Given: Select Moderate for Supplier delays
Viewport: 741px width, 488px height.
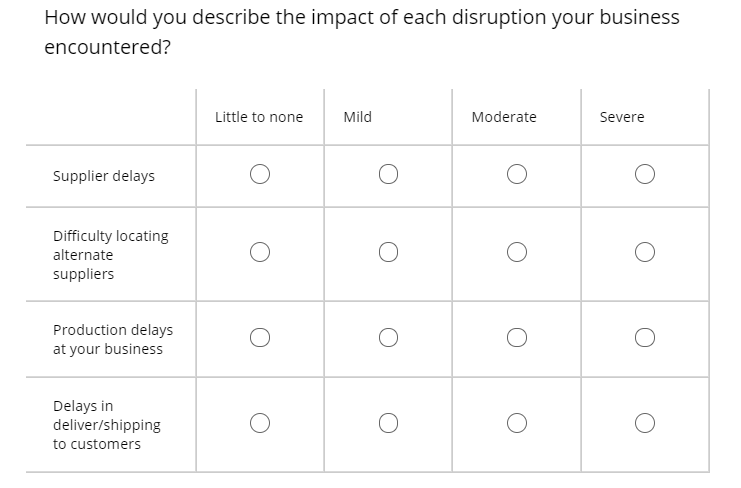Looking at the screenshot, I should [517, 174].
